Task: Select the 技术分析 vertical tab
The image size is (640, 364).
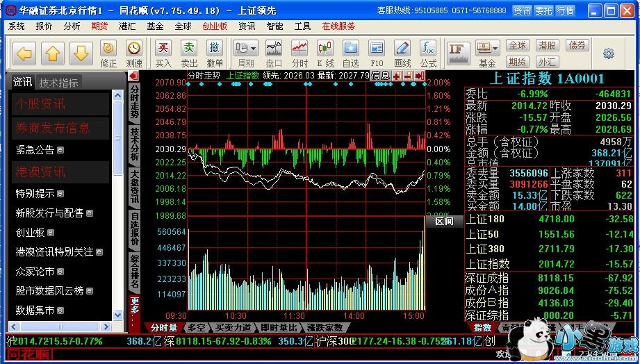Action: 134,144
